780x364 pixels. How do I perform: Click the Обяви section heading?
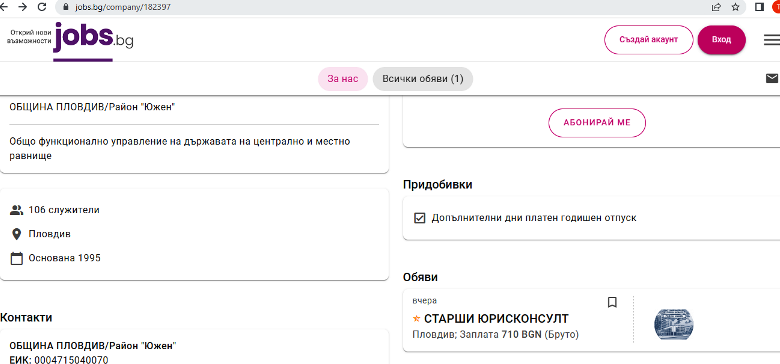420,277
